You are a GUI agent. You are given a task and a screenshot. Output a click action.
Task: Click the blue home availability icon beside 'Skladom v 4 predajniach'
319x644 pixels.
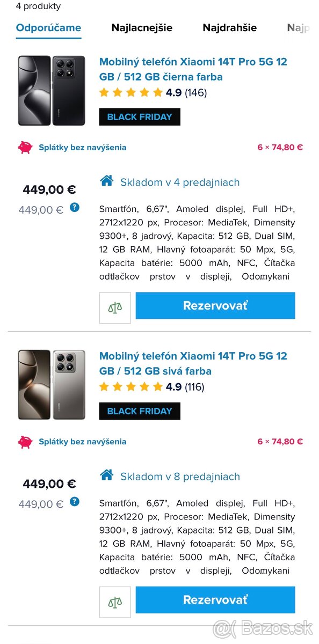(106, 182)
